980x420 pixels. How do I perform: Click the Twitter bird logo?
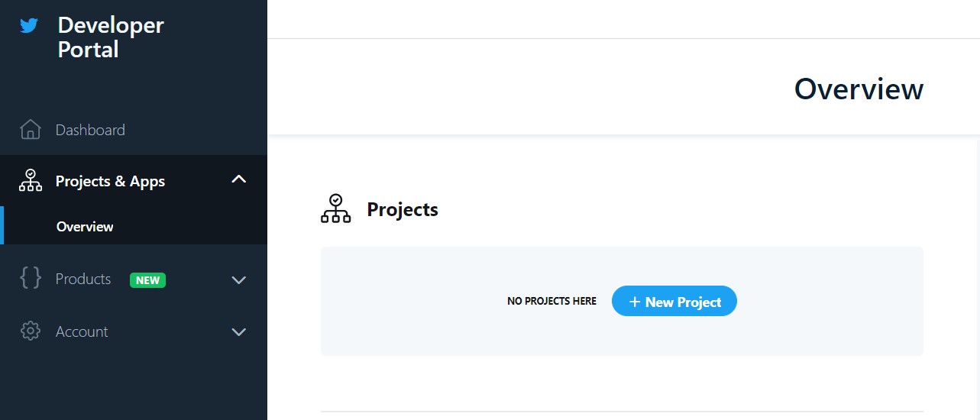(29, 26)
